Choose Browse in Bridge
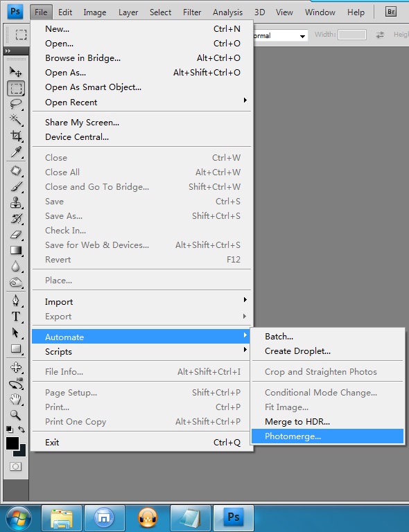This screenshot has height=532, width=409. 142,58
